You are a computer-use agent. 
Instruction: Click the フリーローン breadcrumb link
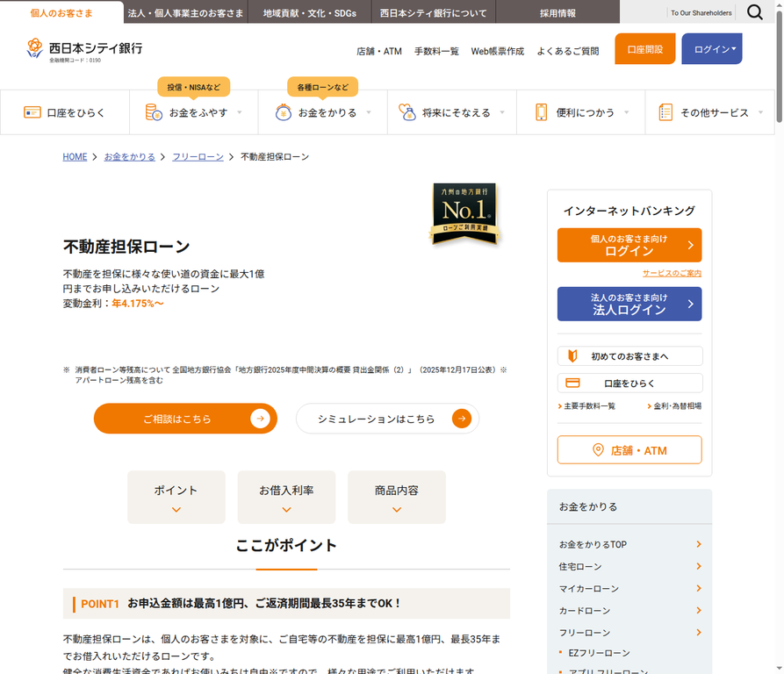coord(198,156)
